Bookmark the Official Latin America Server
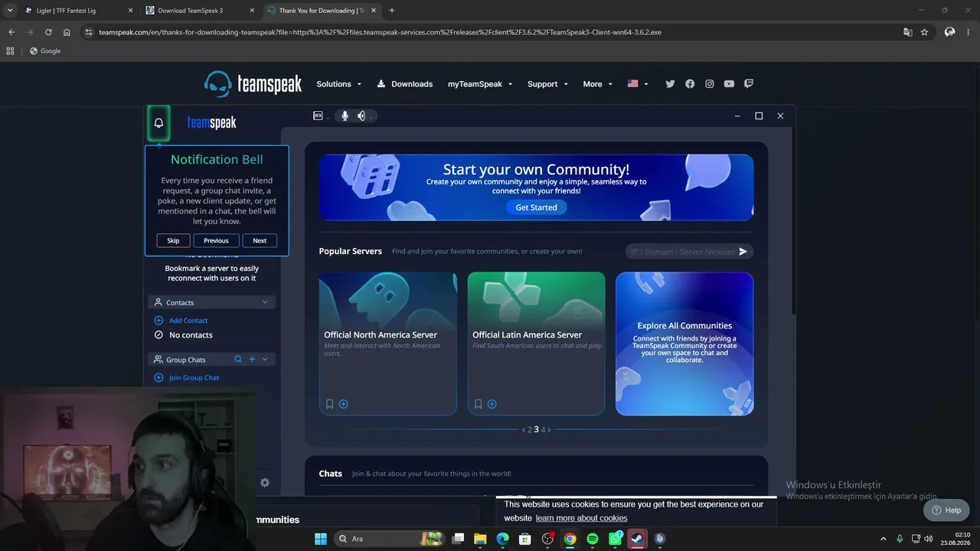 (x=479, y=404)
